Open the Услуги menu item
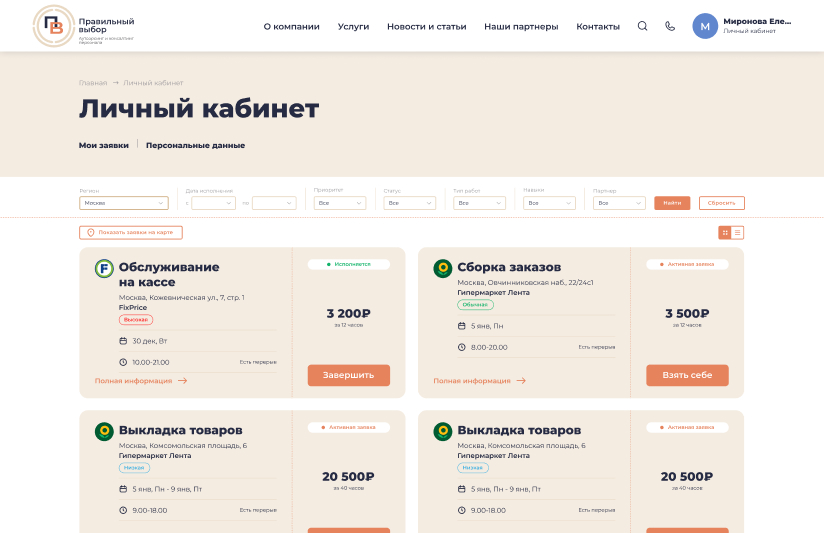The height and width of the screenshot is (533, 824). pos(353,26)
